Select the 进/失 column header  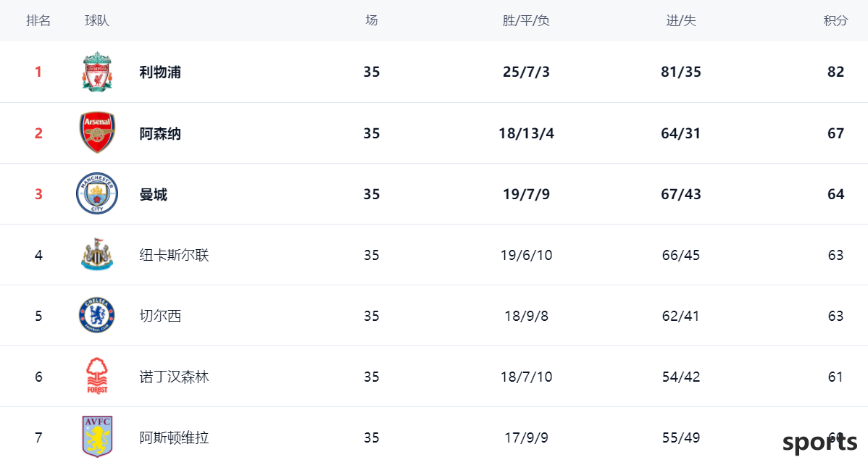[681, 20]
